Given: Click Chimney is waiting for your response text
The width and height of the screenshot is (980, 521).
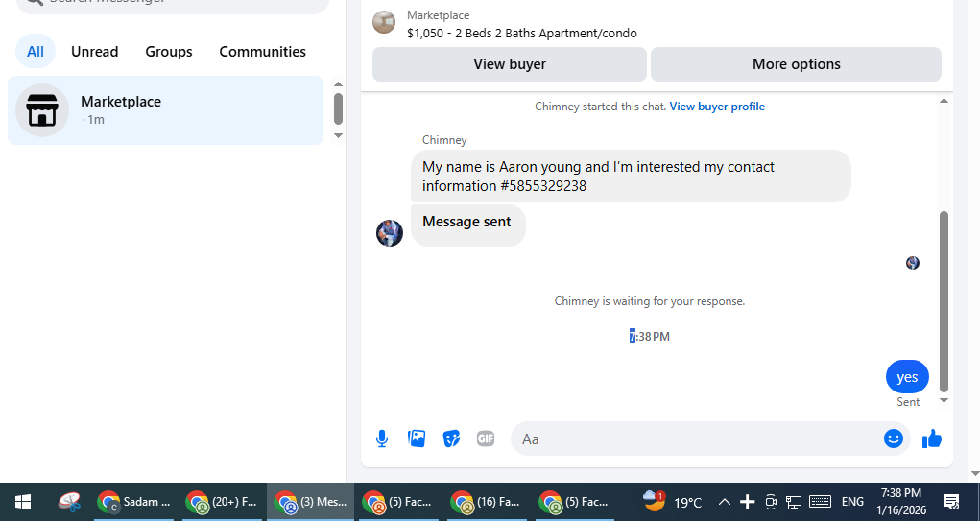Looking at the screenshot, I should [650, 301].
